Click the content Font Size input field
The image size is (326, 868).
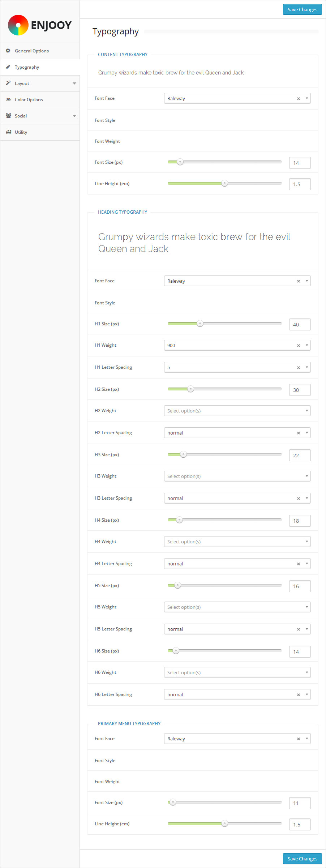pos(300,163)
